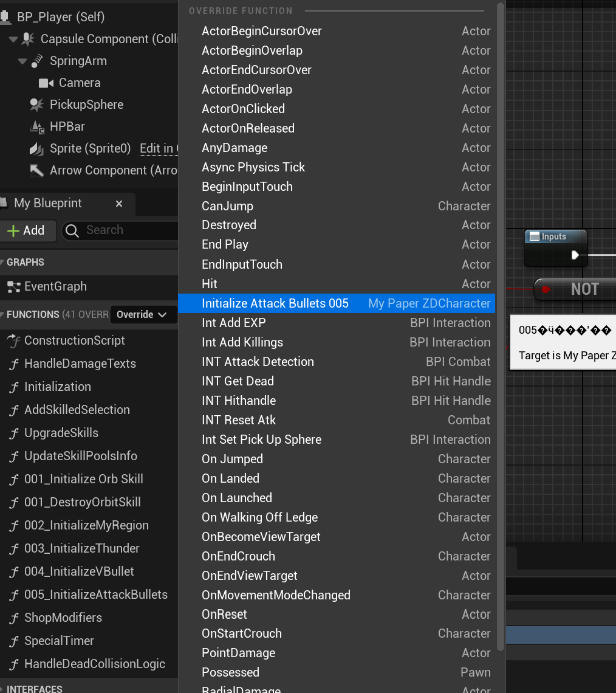Select CanJump override function
Image resolution: width=616 pixels, height=693 pixels.
337,206
